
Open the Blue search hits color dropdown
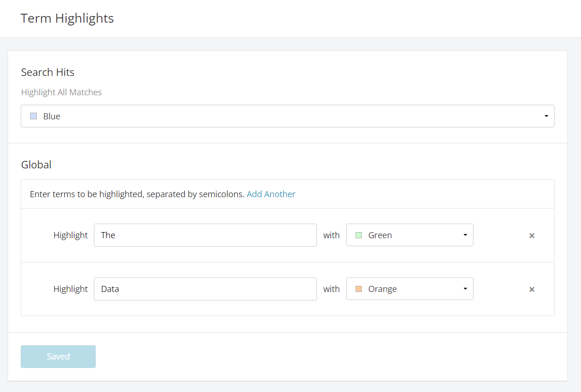(288, 116)
